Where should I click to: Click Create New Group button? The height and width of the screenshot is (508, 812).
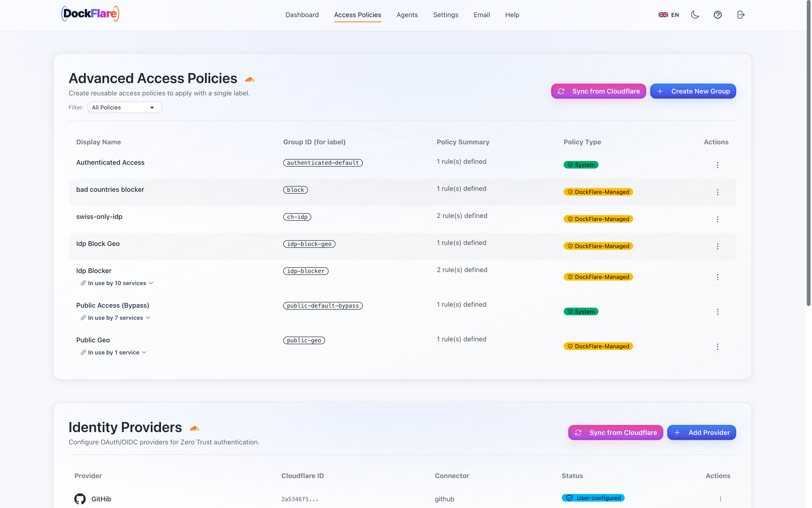[x=693, y=91]
